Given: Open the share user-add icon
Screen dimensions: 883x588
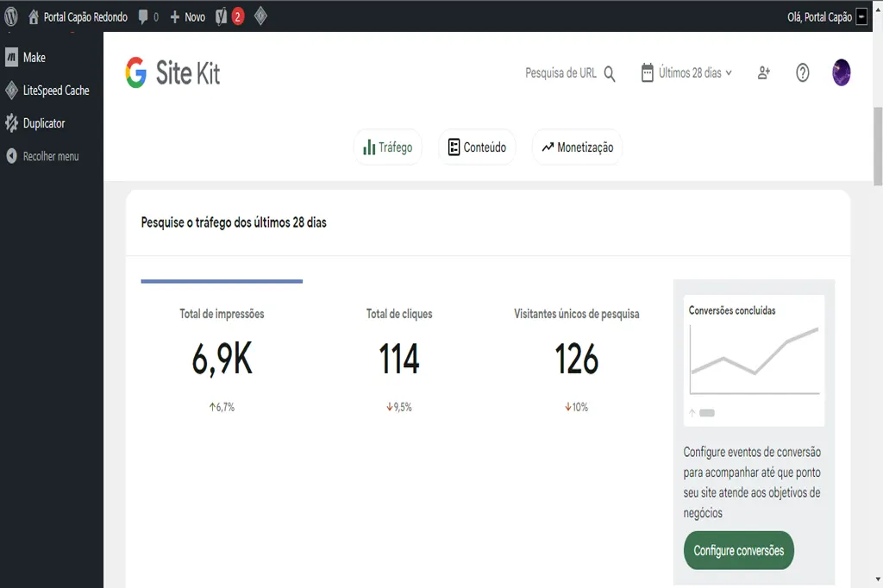Looking at the screenshot, I should pyautogui.click(x=763, y=73).
